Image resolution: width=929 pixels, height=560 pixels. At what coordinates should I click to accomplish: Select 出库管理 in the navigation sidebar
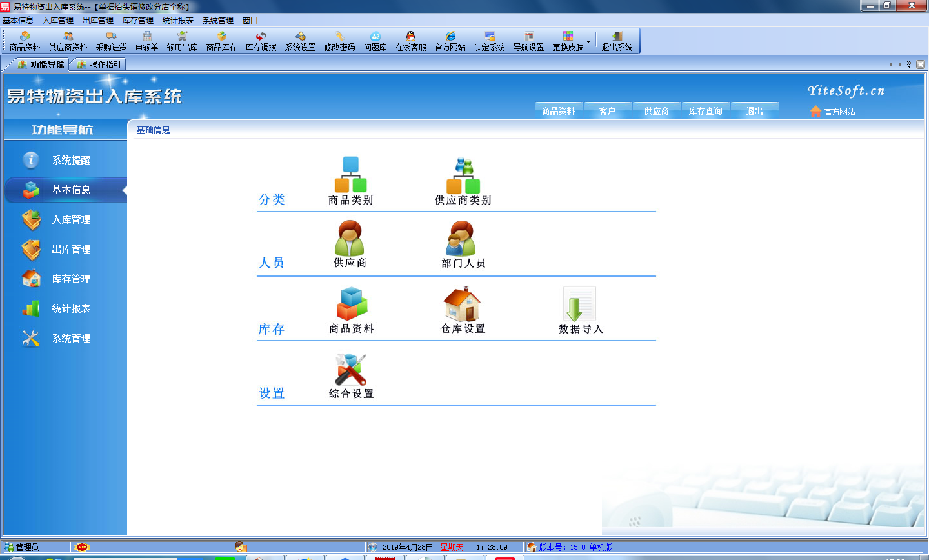click(65, 249)
